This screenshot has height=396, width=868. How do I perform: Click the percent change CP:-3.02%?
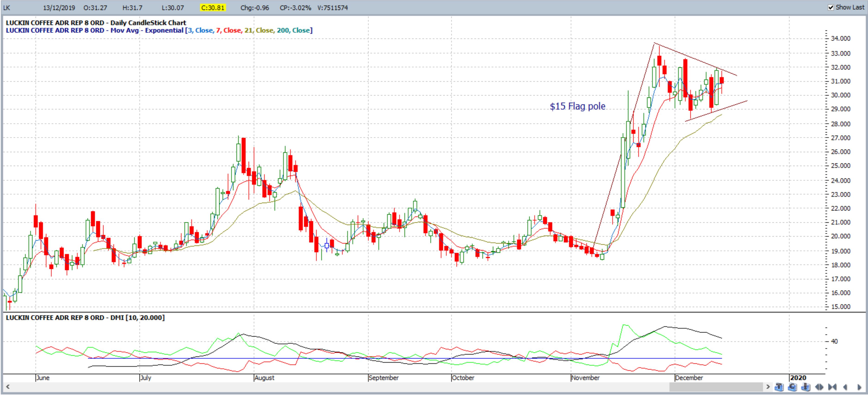pyautogui.click(x=295, y=8)
